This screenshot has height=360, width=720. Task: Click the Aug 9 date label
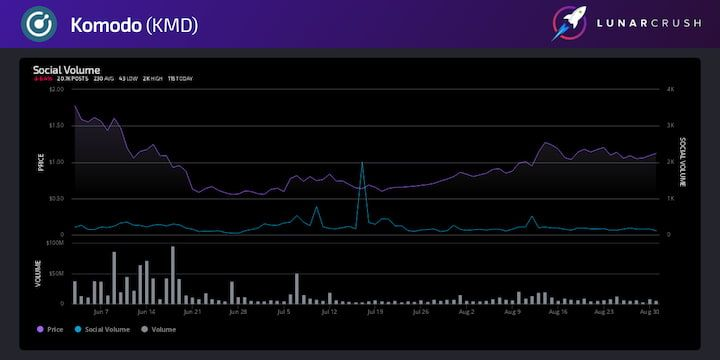click(512, 312)
